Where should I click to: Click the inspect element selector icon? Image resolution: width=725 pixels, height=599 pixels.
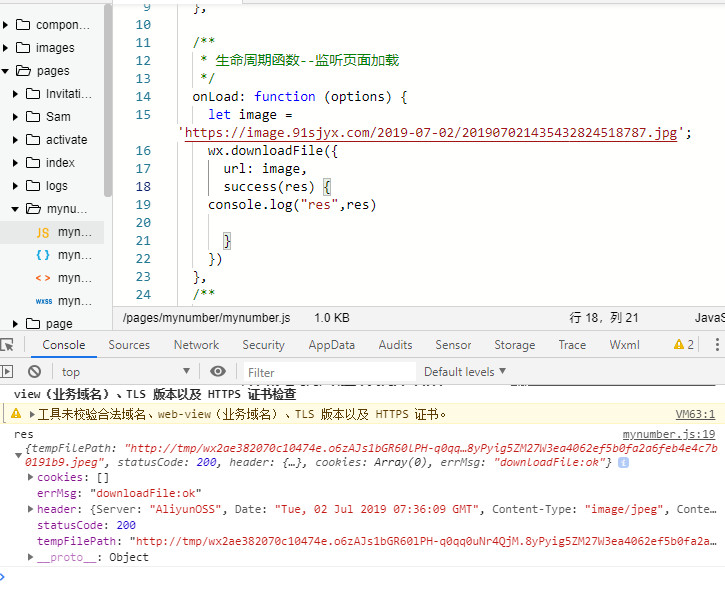(7, 345)
